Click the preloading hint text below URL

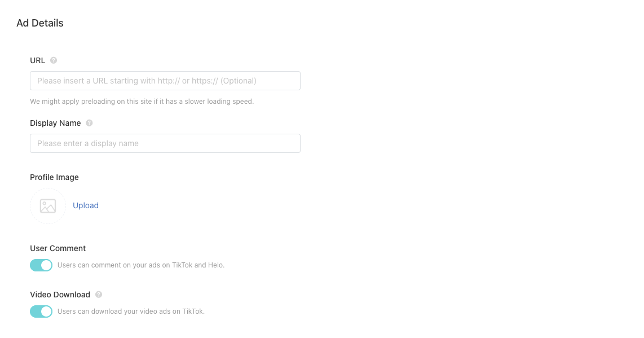pos(142,102)
